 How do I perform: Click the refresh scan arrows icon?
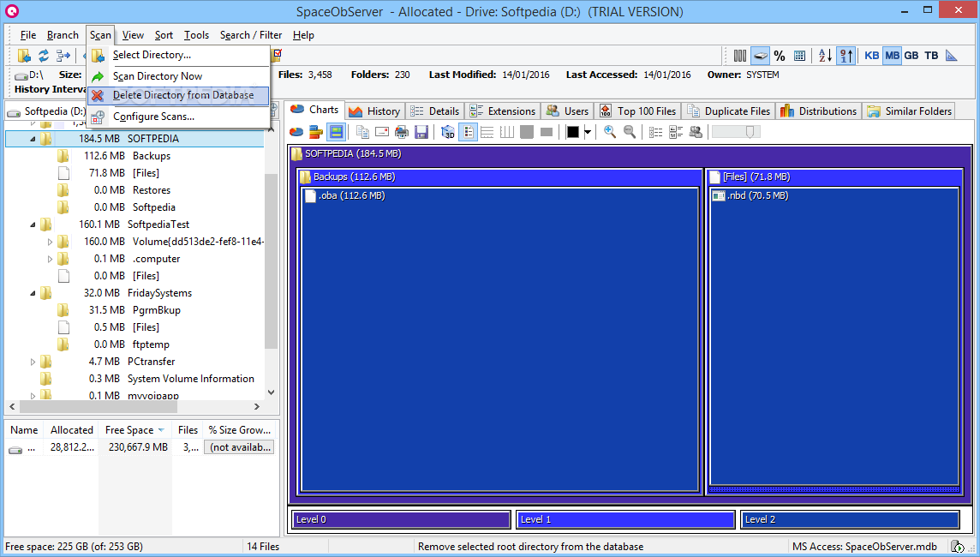[44, 56]
